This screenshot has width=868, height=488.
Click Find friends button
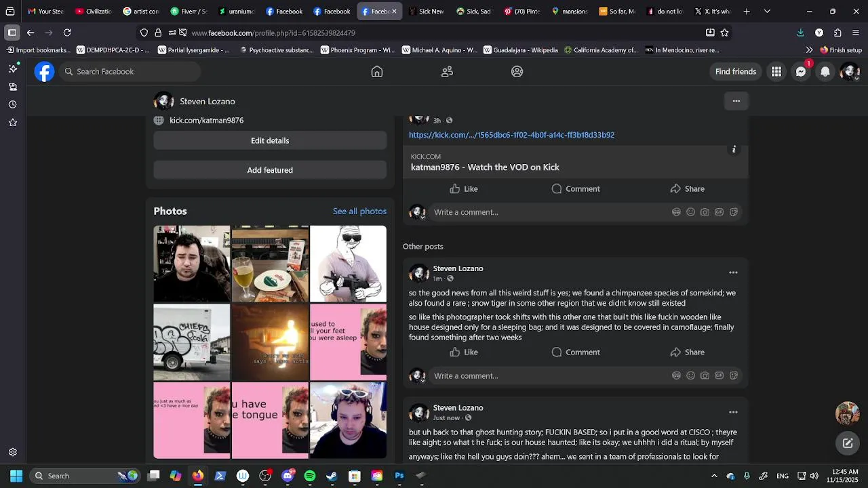[x=736, y=71]
